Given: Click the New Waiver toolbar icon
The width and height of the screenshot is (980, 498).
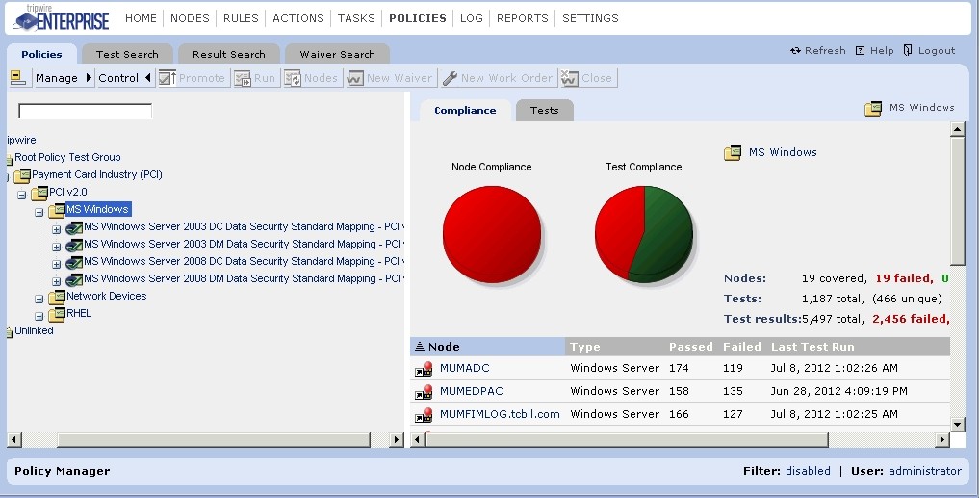Looking at the screenshot, I should [355, 78].
